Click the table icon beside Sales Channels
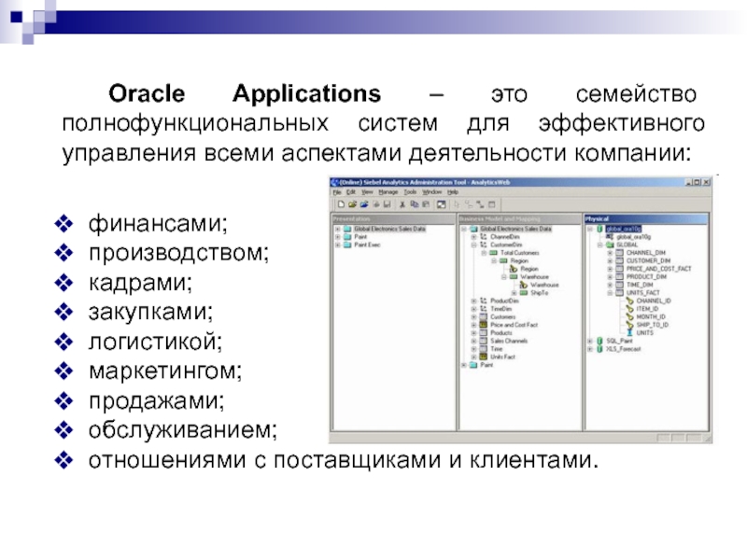 click(x=483, y=341)
